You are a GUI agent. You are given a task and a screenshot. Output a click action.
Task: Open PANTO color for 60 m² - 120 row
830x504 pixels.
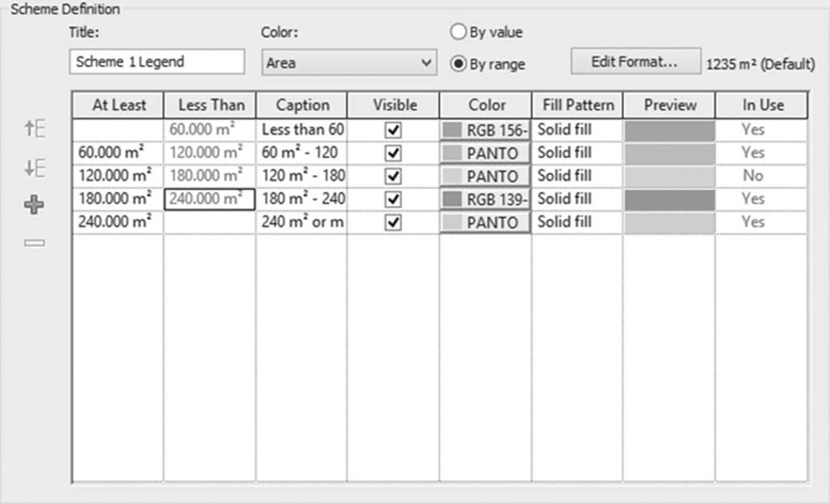(485, 153)
